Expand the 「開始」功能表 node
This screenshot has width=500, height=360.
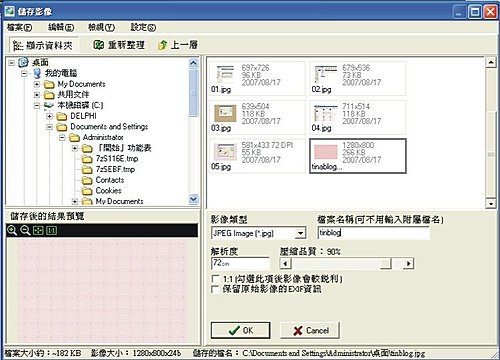pyautogui.click(x=75, y=148)
